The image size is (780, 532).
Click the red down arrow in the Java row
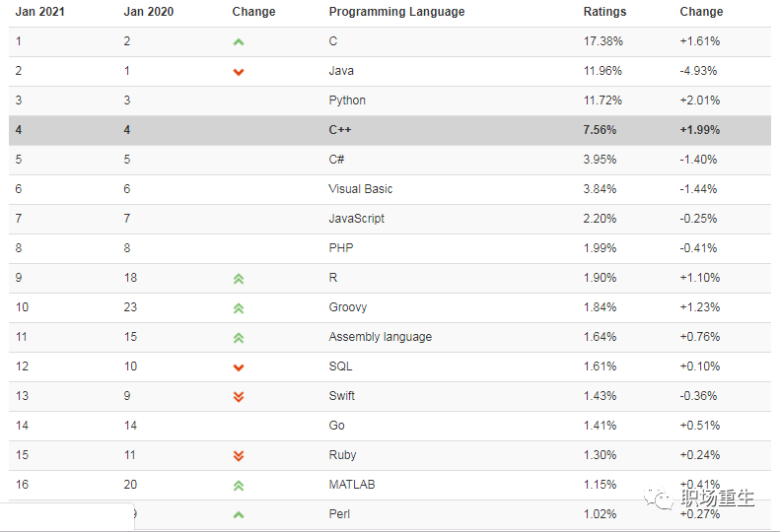pyautogui.click(x=239, y=72)
